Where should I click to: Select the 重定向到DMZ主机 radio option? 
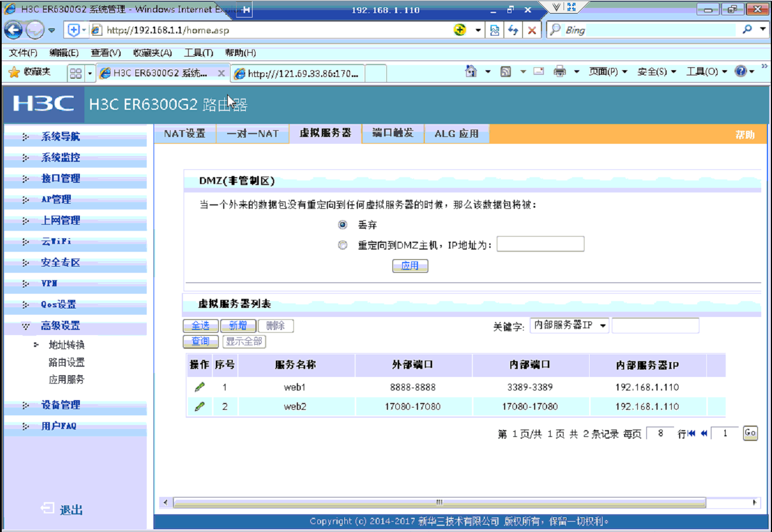[x=343, y=245]
